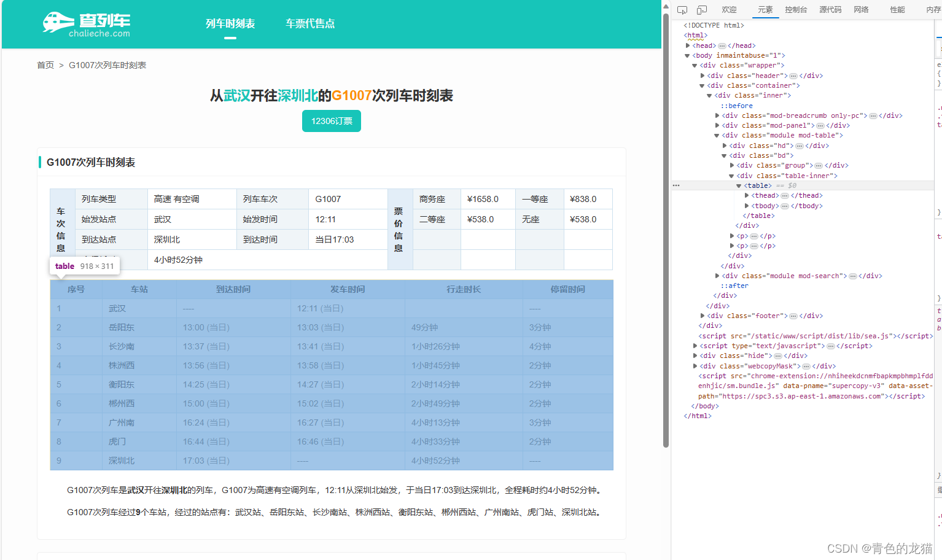Expand the head node in DOM tree

(688, 45)
